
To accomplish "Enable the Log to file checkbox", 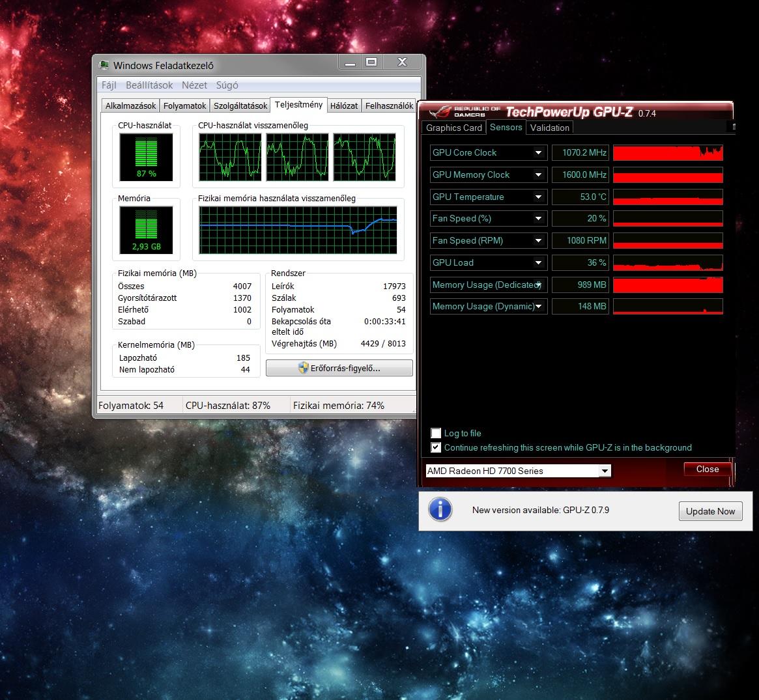I will (x=436, y=433).
